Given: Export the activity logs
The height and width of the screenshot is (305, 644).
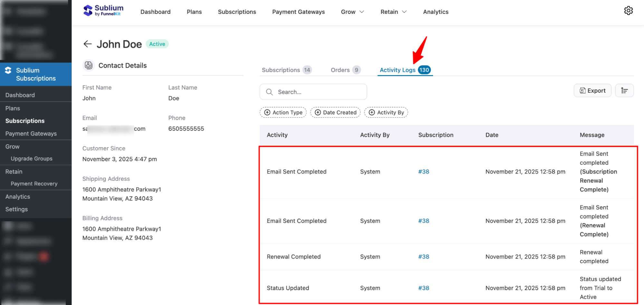Looking at the screenshot, I should click(x=592, y=91).
